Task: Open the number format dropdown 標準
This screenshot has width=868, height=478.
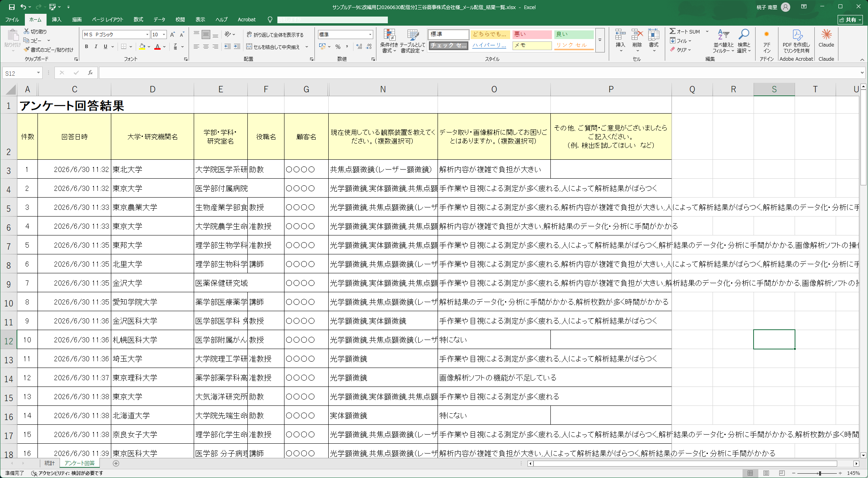Action: 370,35
